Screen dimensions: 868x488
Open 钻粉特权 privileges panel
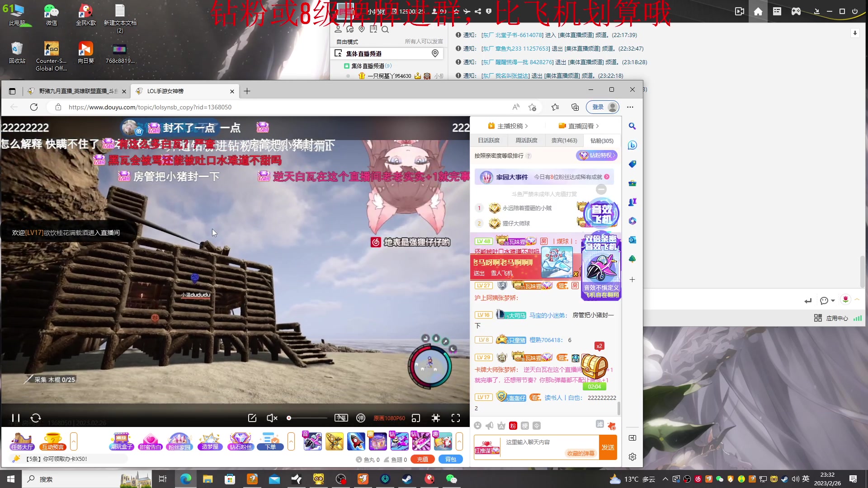click(x=596, y=155)
